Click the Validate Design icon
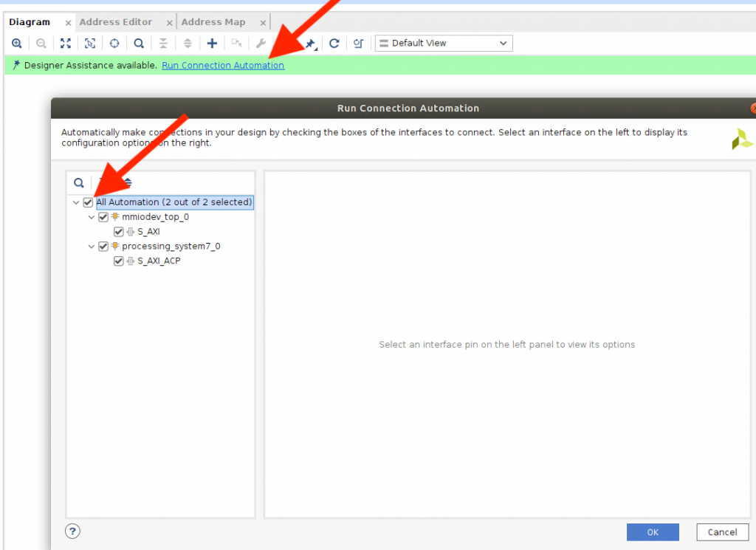The image size is (756, 550). click(358, 44)
